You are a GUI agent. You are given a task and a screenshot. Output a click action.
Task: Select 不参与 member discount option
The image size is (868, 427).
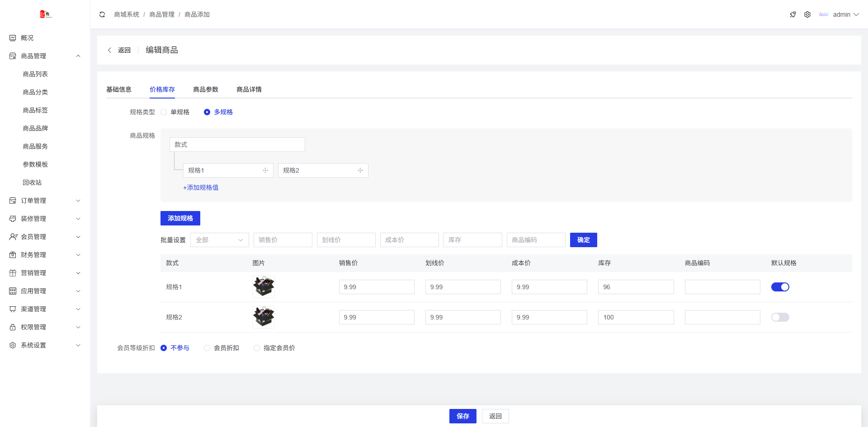click(x=175, y=348)
